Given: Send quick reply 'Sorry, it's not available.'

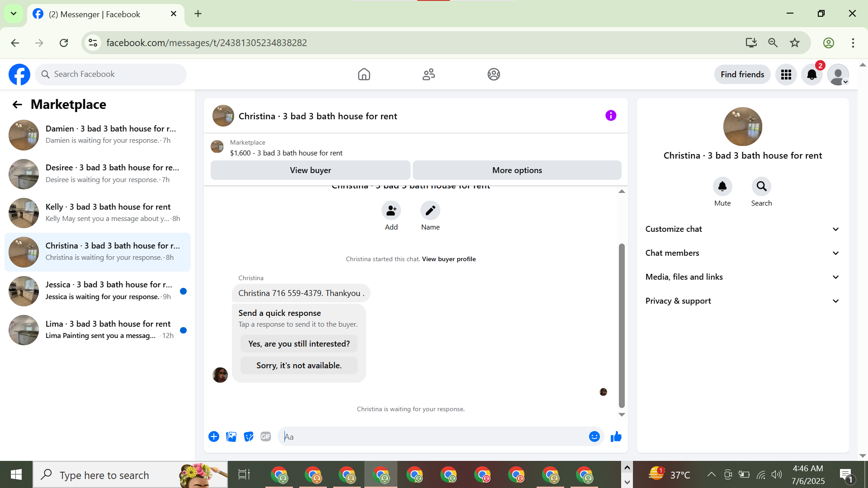Looking at the screenshot, I should 299,366.
